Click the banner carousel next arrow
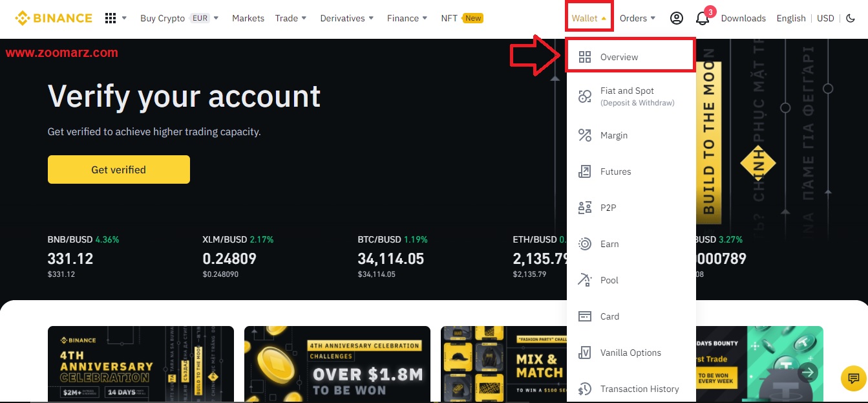This screenshot has height=403, width=868. [808, 373]
